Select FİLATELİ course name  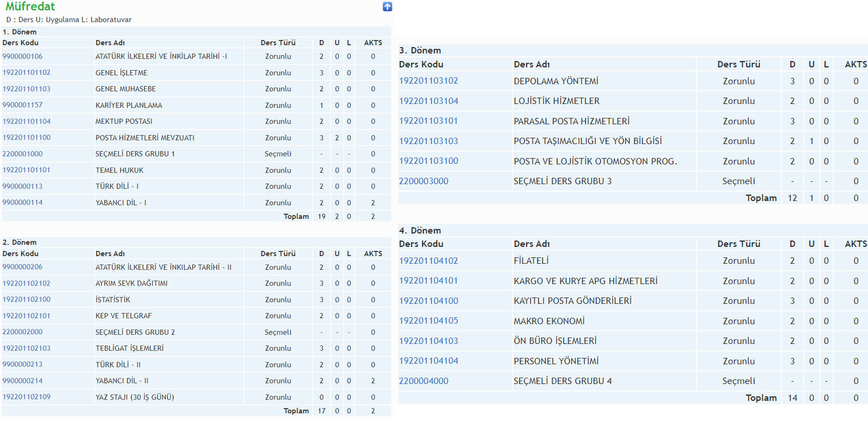coord(531,261)
